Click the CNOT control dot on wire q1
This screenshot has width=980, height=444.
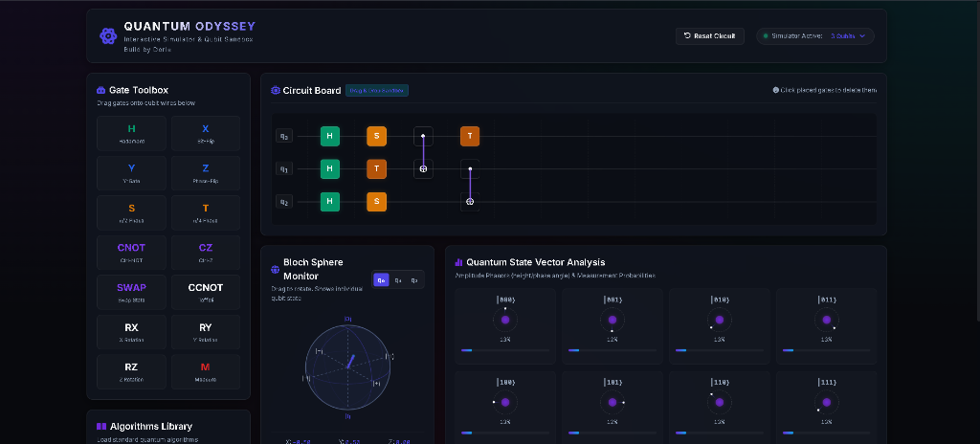pyautogui.click(x=470, y=168)
